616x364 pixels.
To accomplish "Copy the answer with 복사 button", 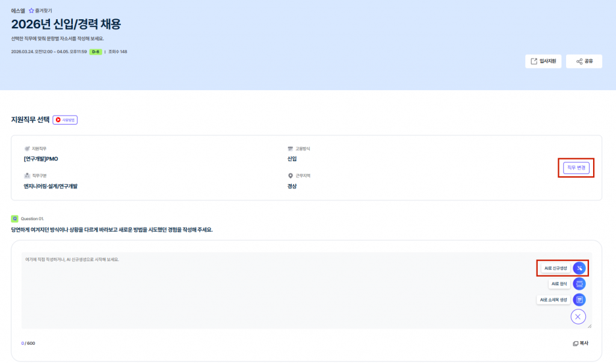I will tap(581, 343).
